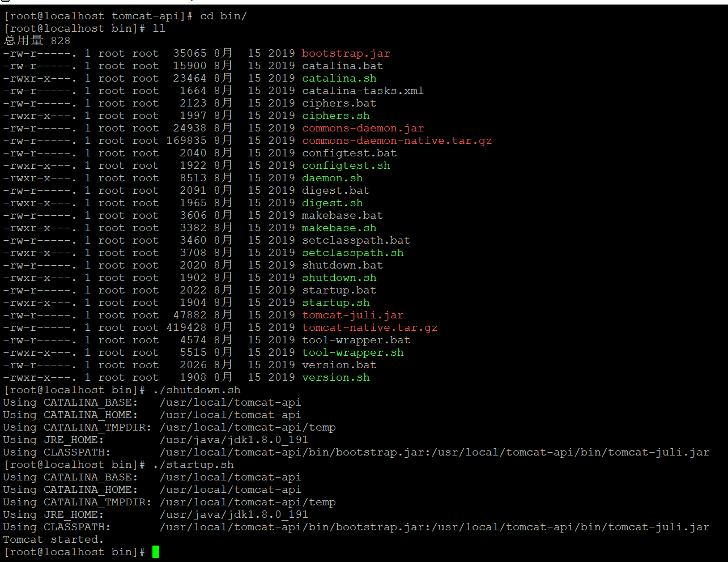The image size is (728, 562).
Task: Select tool-wrapper.bat file name
Action: pos(356,340)
